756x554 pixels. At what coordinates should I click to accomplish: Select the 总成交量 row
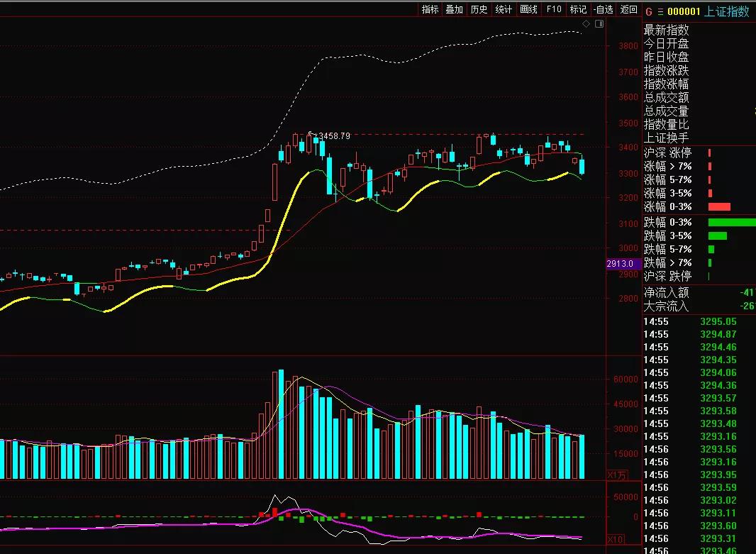[699, 111]
